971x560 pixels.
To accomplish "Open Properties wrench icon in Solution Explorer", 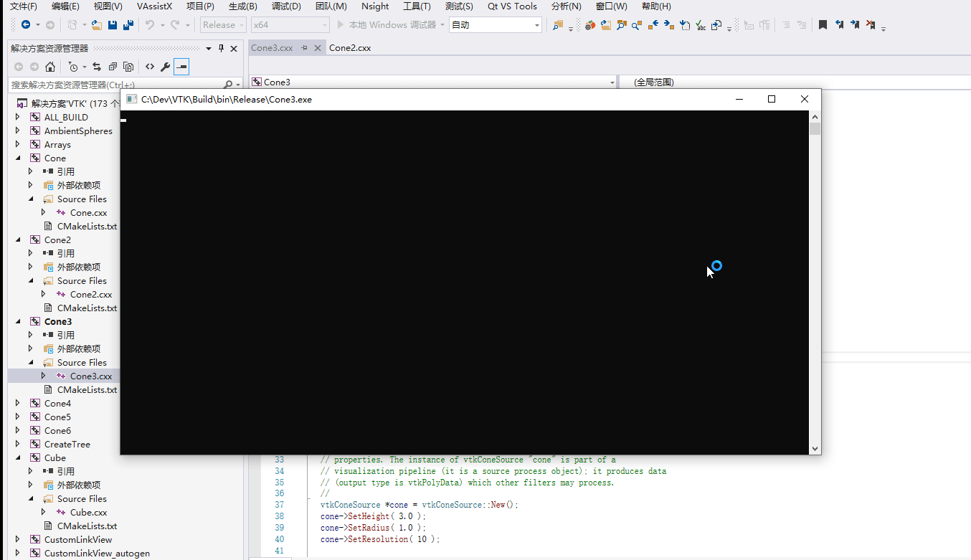I will pyautogui.click(x=165, y=67).
